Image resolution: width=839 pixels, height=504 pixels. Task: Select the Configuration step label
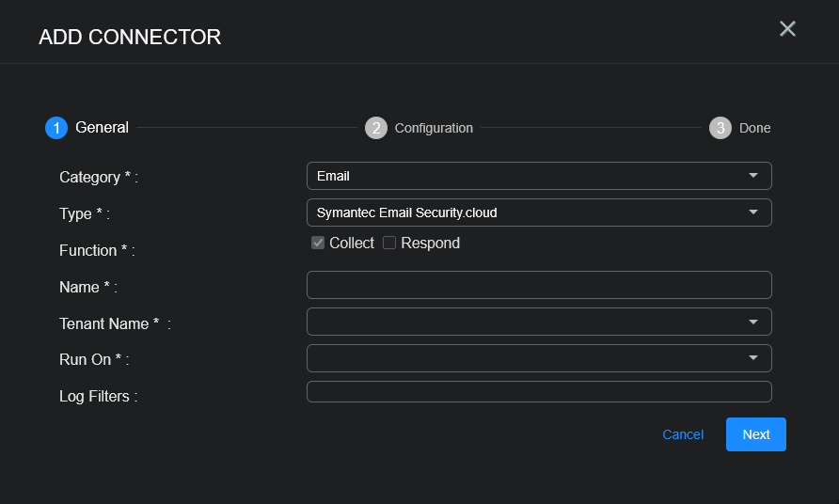pyautogui.click(x=434, y=128)
